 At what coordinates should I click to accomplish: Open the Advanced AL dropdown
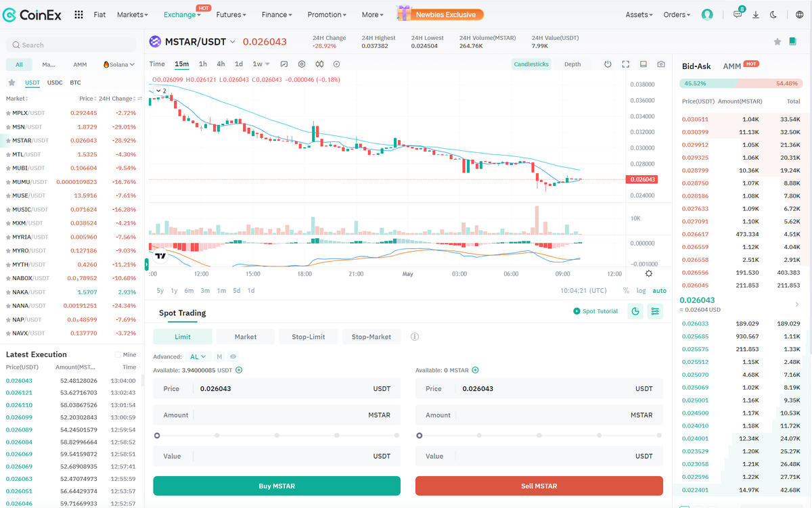pyautogui.click(x=198, y=356)
